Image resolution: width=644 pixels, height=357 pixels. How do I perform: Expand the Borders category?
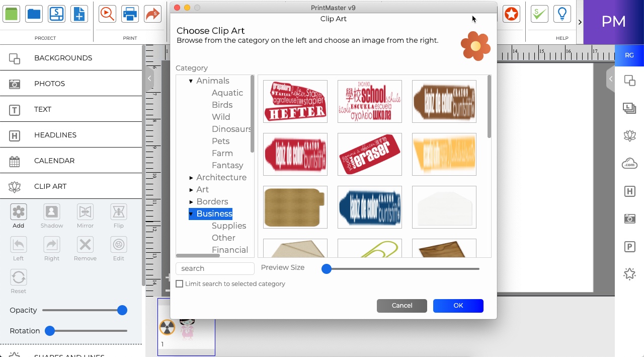pos(191,201)
